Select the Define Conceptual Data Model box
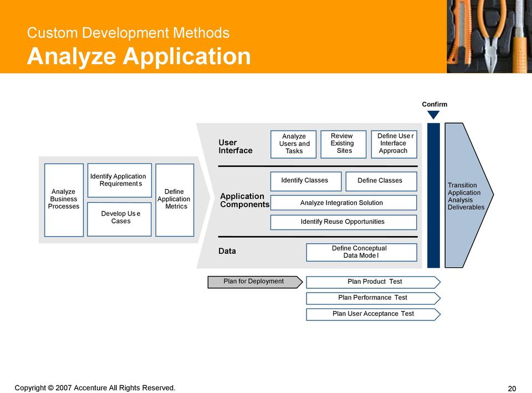Image resolution: width=532 pixels, height=393 pixels. [x=361, y=252]
